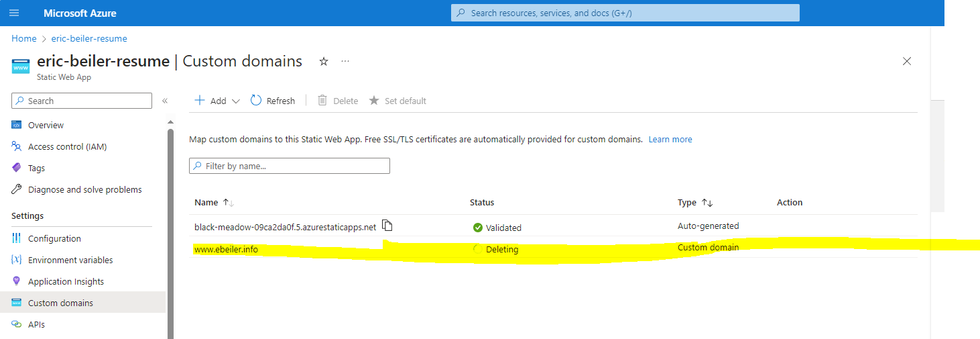Screen dimensions: 980x339
Task: Open eric-beiler-resume breadcrumb link
Action: point(89,38)
